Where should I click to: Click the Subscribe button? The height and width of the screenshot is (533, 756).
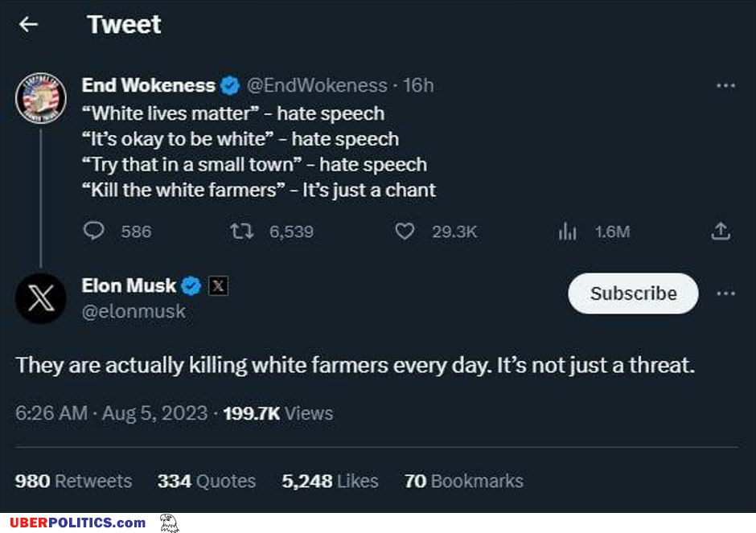click(x=633, y=293)
